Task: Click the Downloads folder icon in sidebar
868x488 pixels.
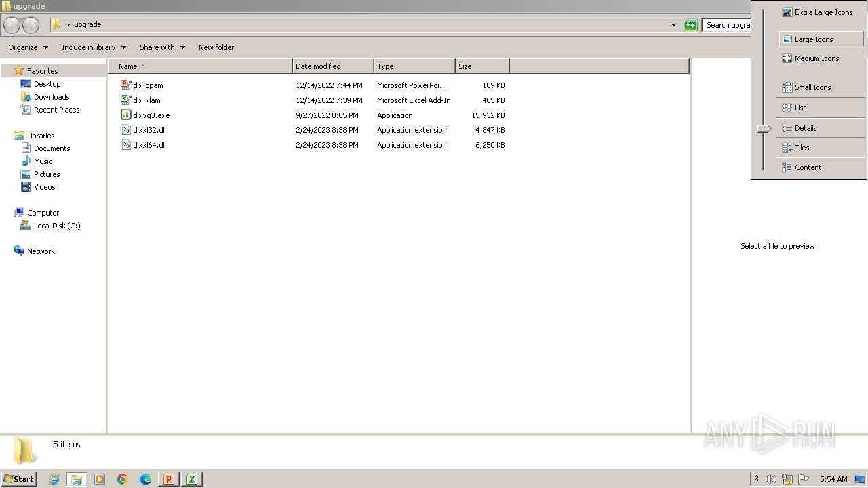Action: (x=26, y=97)
